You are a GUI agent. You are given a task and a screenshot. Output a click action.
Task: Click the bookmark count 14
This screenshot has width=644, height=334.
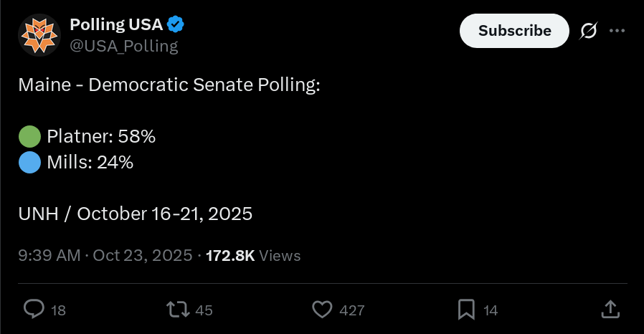(x=491, y=310)
